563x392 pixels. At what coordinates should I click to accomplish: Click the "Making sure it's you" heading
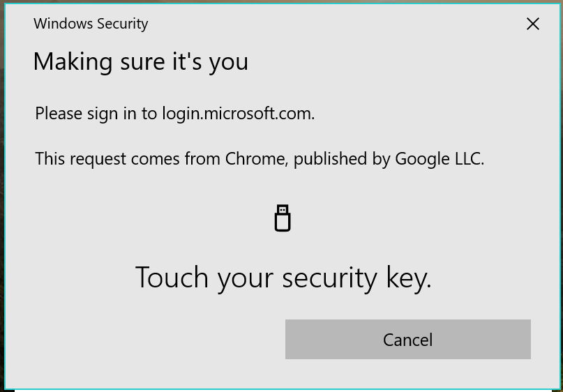[x=140, y=62]
